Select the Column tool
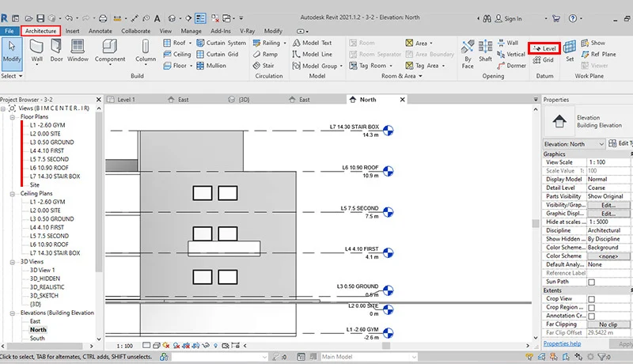 (146, 51)
